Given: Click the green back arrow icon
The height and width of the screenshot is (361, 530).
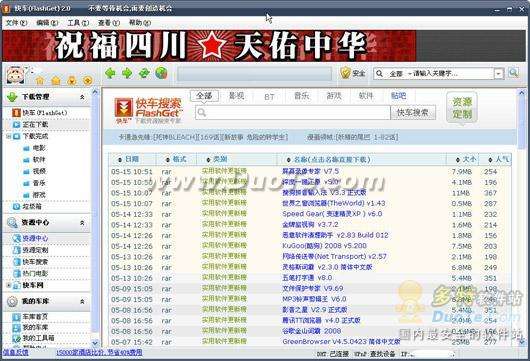Looking at the screenshot, I should (x=111, y=73).
